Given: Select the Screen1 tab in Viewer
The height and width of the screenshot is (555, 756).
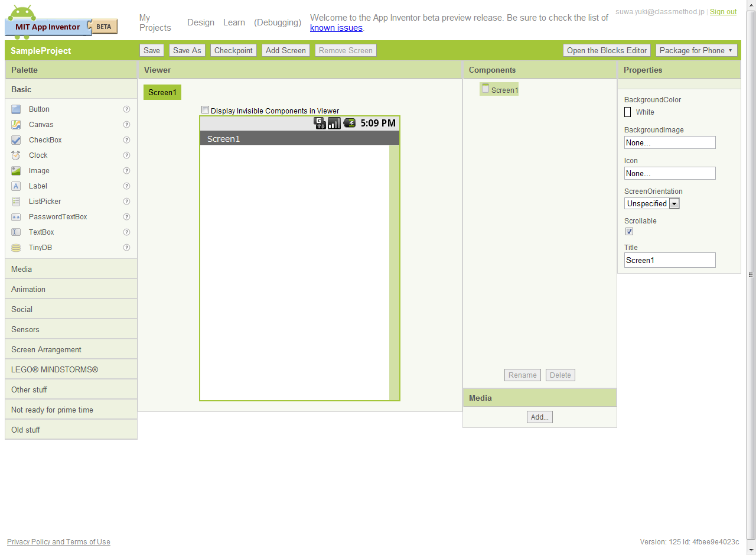Looking at the screenshot, I should point(162,92).
